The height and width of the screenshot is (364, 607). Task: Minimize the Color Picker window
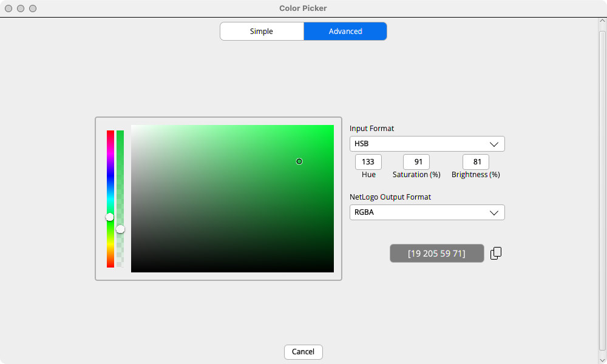pos(21,8)
